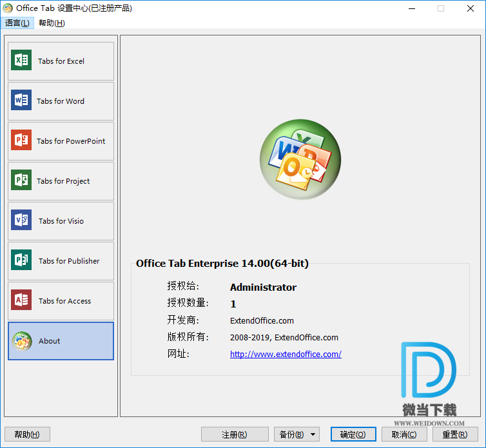Viewport: 486px width, 448px height.
Task: Click the 授权给 label
Action: coord(183,286)
